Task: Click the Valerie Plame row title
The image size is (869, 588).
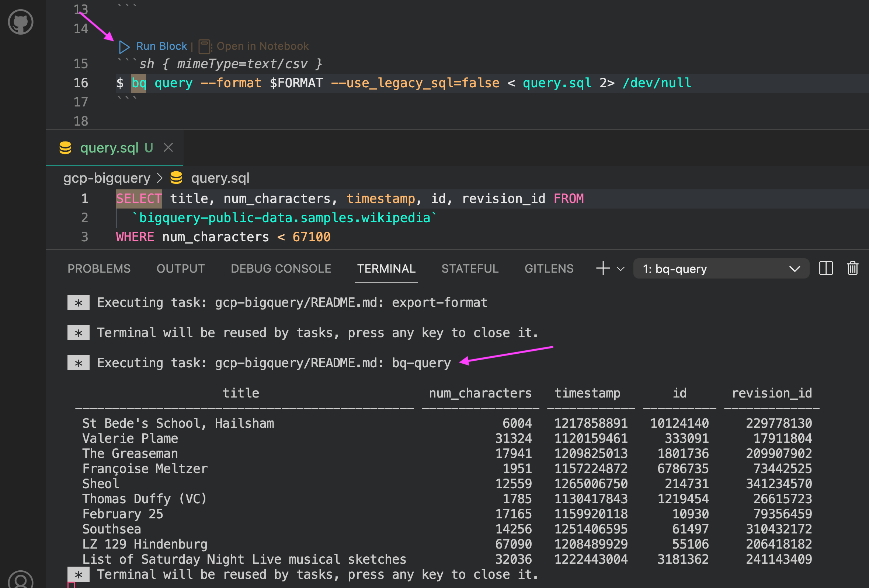Action: click(x=130, y=438)
